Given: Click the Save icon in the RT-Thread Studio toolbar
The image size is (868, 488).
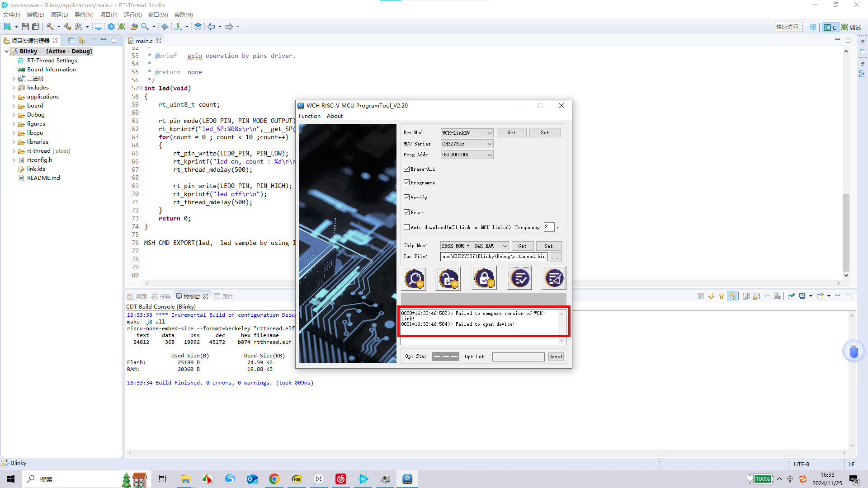Looking at the screenshot, I should point(25,27).
